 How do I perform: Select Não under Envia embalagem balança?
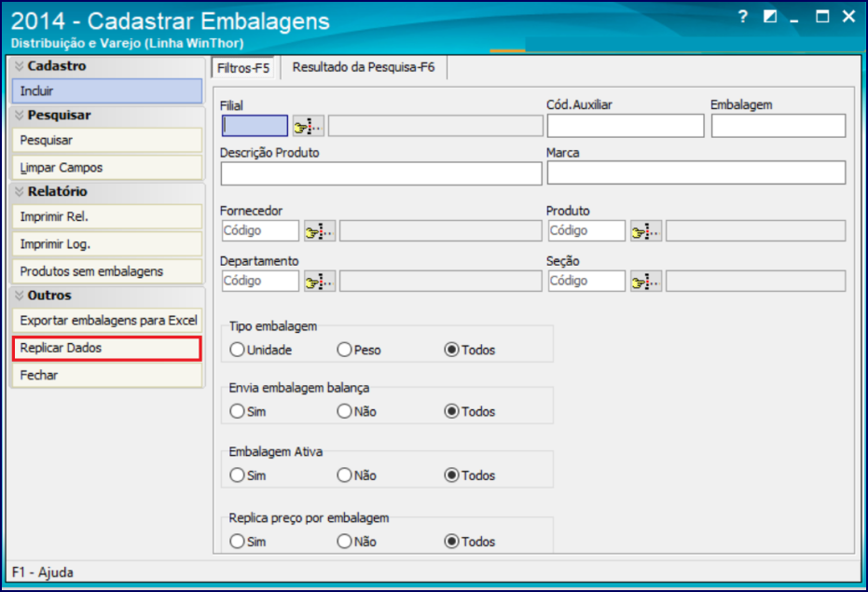coord(344,411)
